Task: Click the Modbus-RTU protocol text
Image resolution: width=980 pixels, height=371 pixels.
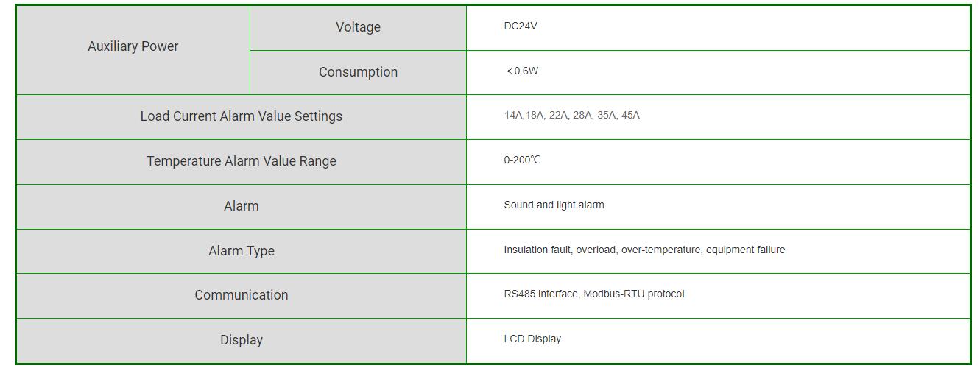Action: pos(634,294)
